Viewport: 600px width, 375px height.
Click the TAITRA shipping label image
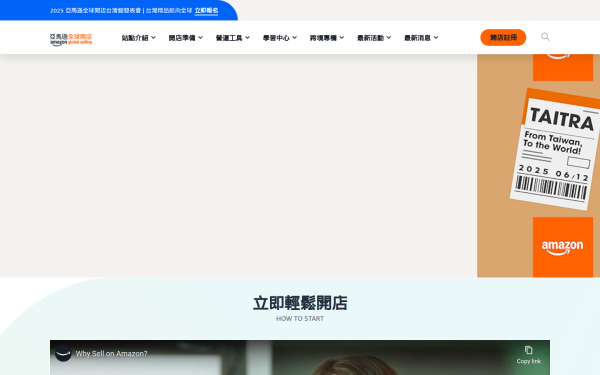(x=556, y=149)
